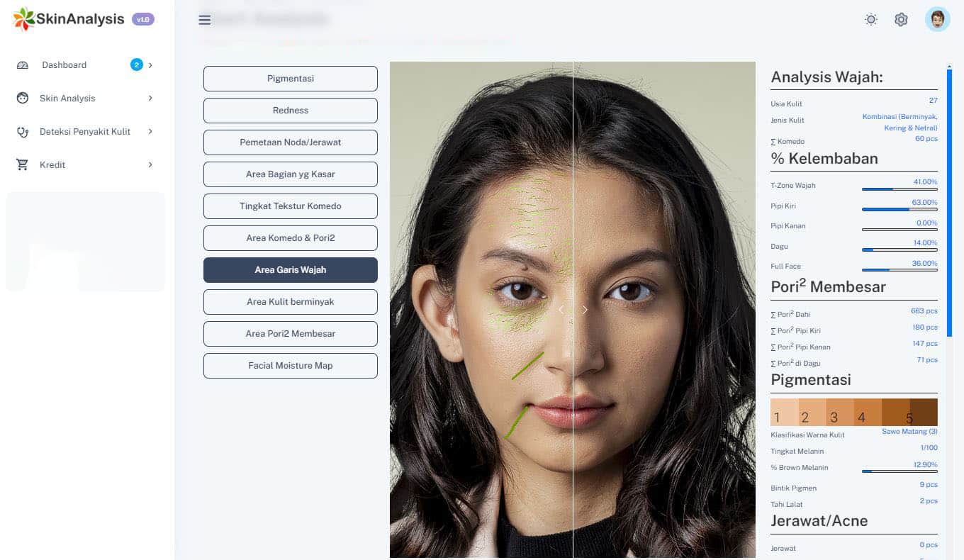
Task: Open the sidebar hamburger menu
Action: [x=205, y=19]
